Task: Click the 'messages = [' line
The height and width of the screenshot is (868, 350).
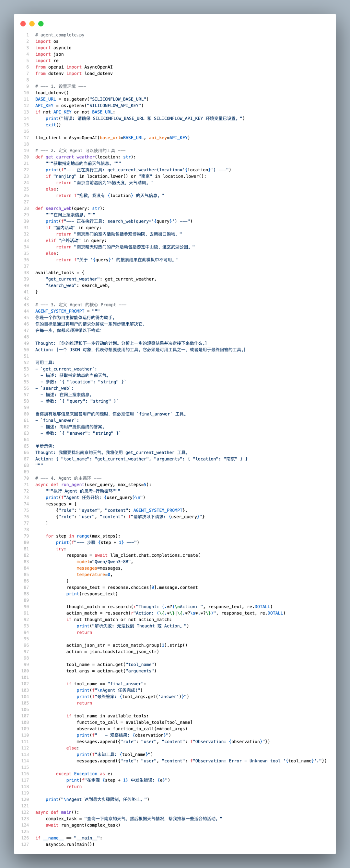Action: coord(61,504)
